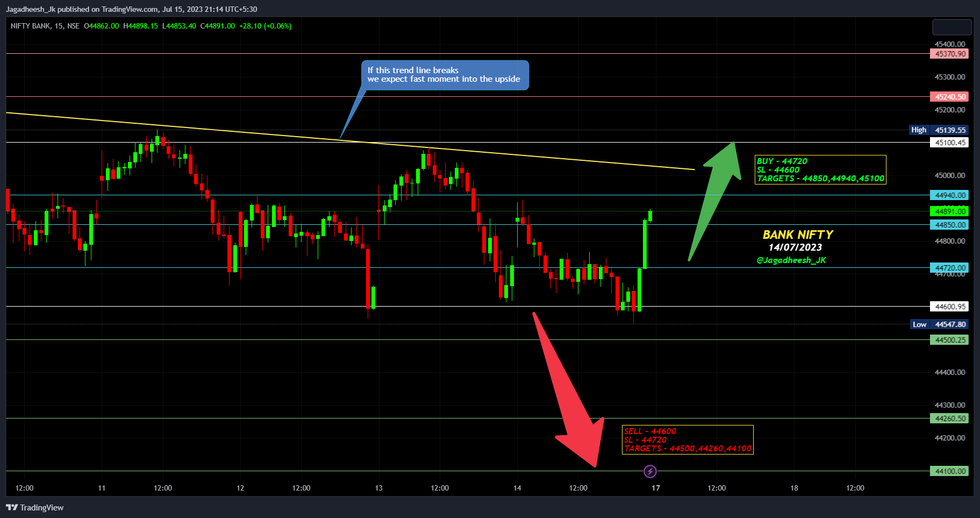The image size is (980, 518).
Task: Click the high value H44898.15
Action: (141, 26)
